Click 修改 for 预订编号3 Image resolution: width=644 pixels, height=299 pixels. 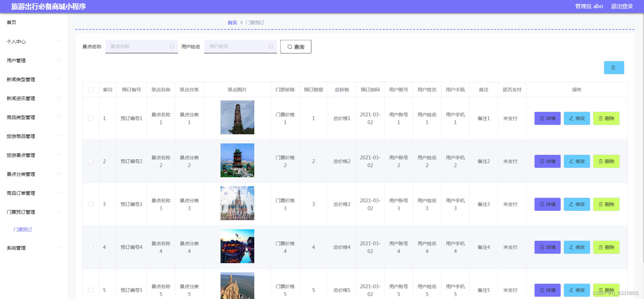click(577, 204)
